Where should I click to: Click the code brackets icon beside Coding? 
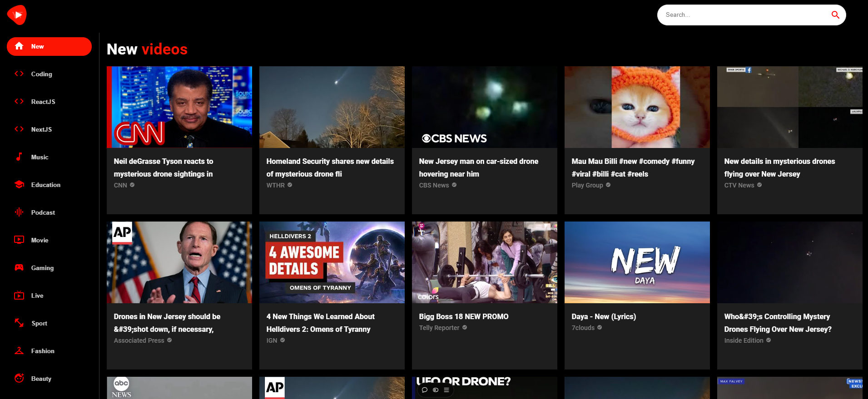tap(19, 74)
